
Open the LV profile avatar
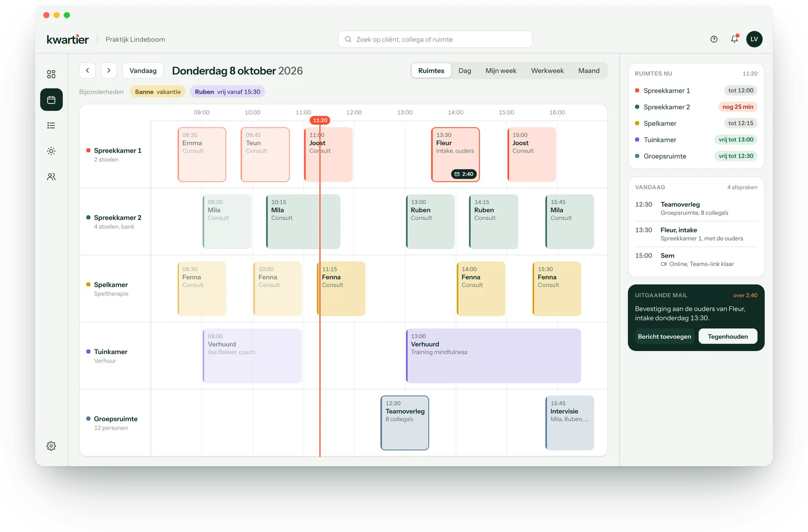point(754,39)
